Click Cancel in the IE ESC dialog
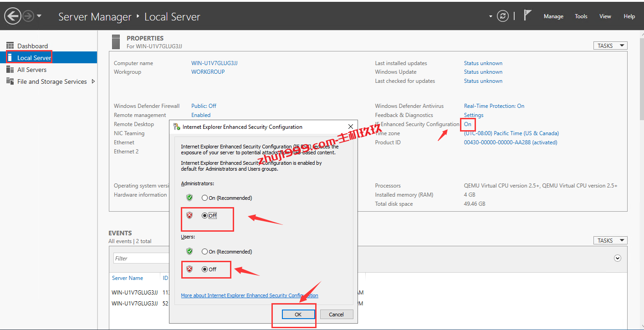Screen dimensions: 644x330 (337, 315)
